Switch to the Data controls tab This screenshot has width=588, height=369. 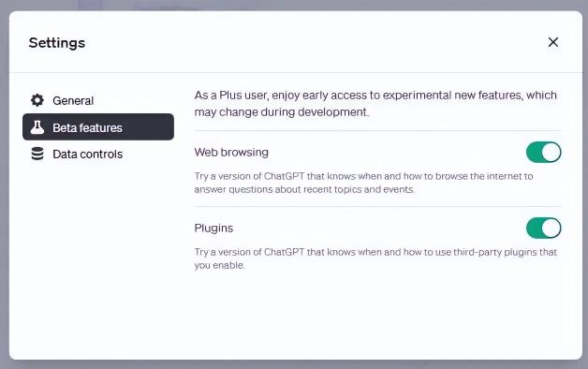click(98, 154)
